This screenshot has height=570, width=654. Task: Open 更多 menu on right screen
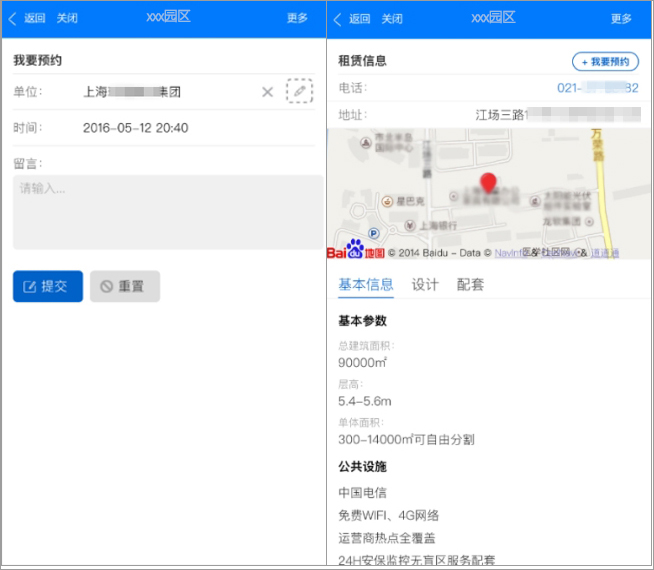pyautogui.click(x=621, y=18)
